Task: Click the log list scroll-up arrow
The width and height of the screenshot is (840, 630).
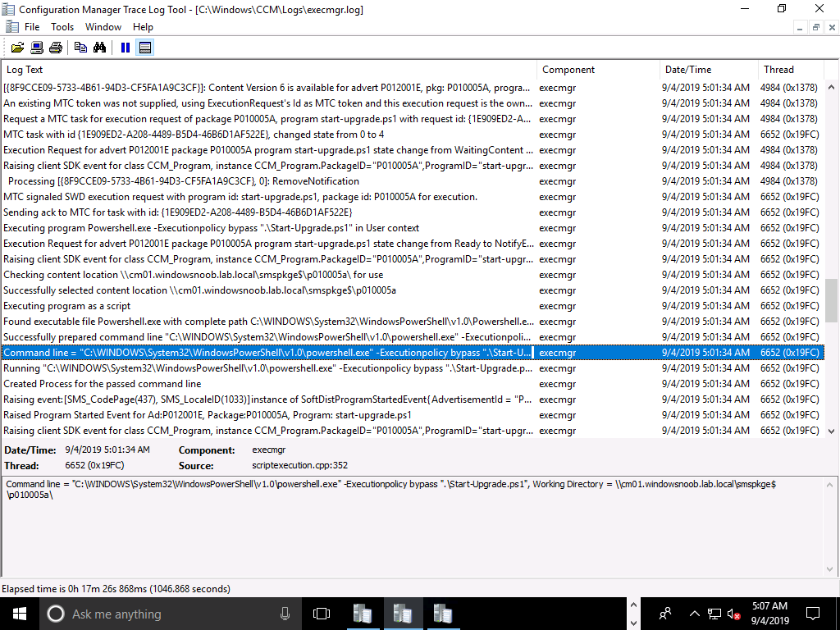Action: pos(832,87)
